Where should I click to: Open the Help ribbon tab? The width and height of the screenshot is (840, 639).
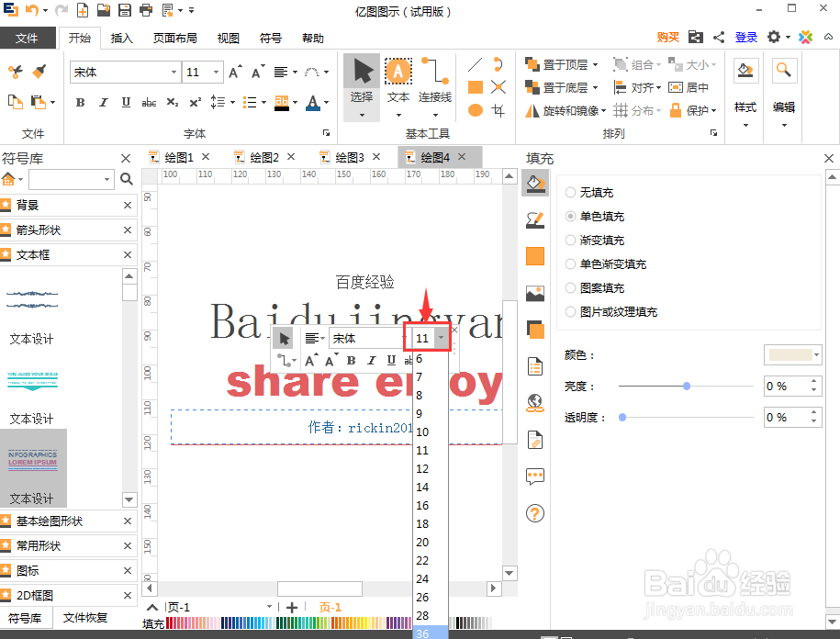click(x=313, y=38)
